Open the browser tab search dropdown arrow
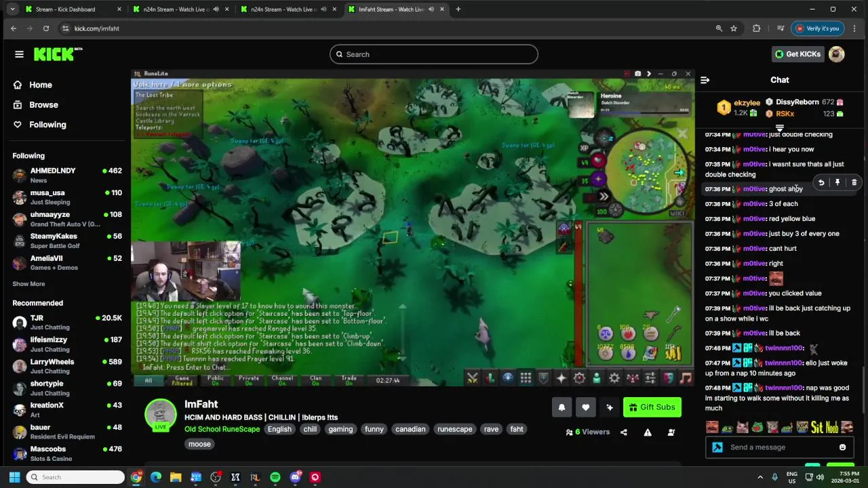The height and width of the screenshot is (488, 868). click(12, 9)
